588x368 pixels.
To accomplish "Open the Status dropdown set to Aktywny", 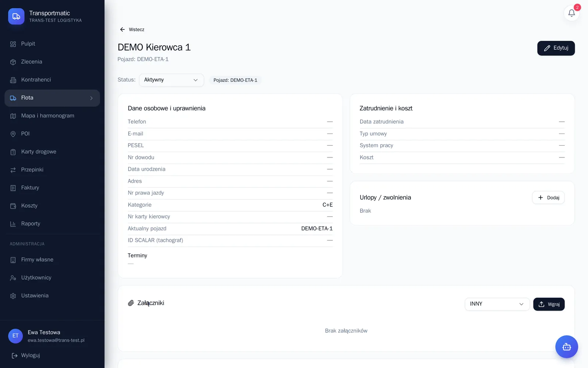I will [x=171, y=80].
